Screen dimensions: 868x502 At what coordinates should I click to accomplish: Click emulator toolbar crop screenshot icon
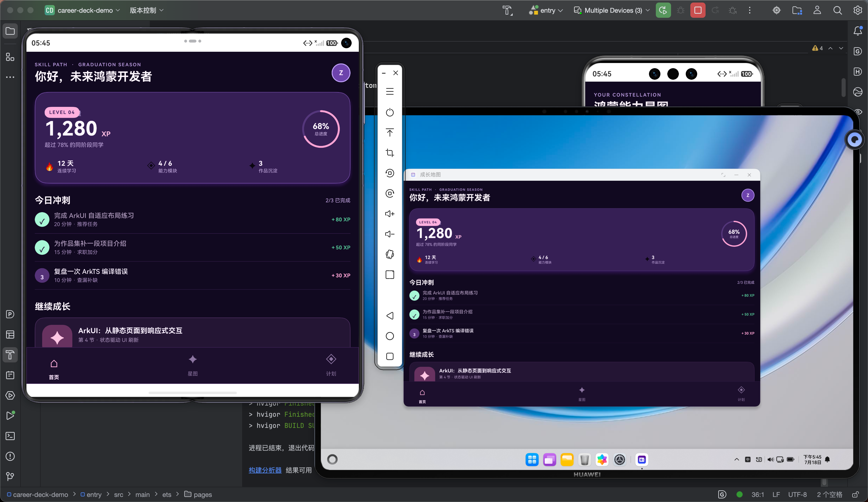(390, 153)
